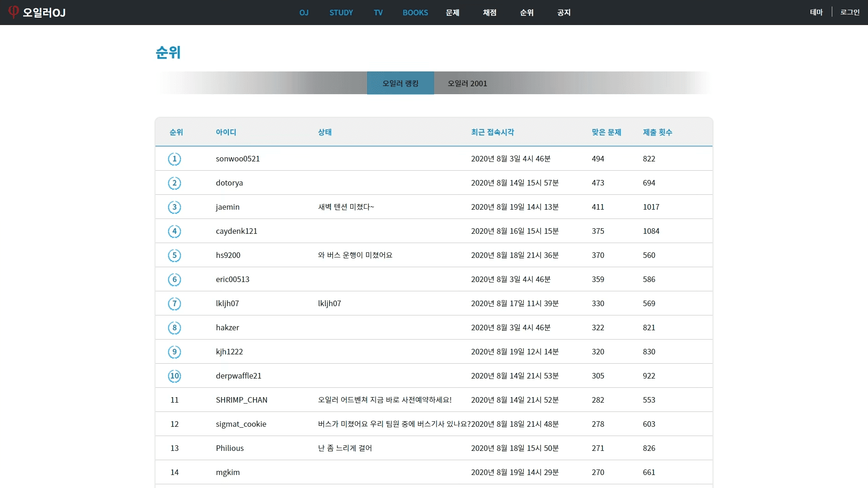This screenshot has width=868, height=488.
Task: Open user sigmat_cookie's profile
Action: tap(241, 424)
